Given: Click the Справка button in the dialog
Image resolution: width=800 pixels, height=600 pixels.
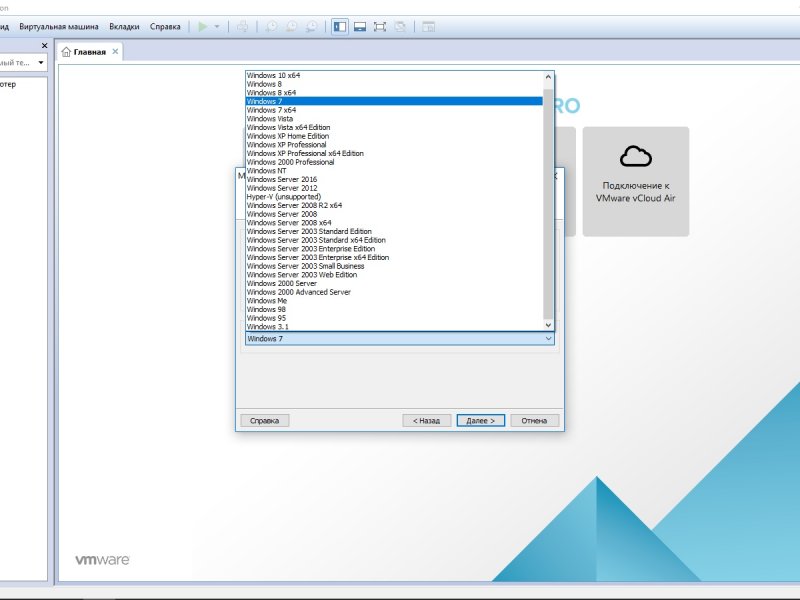Looking at the screenshot, I should pyautogui.click(x=264, y=420).
